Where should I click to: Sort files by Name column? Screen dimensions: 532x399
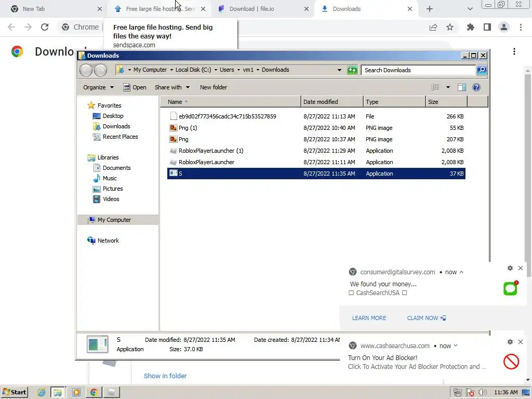[x=230, y=102]
